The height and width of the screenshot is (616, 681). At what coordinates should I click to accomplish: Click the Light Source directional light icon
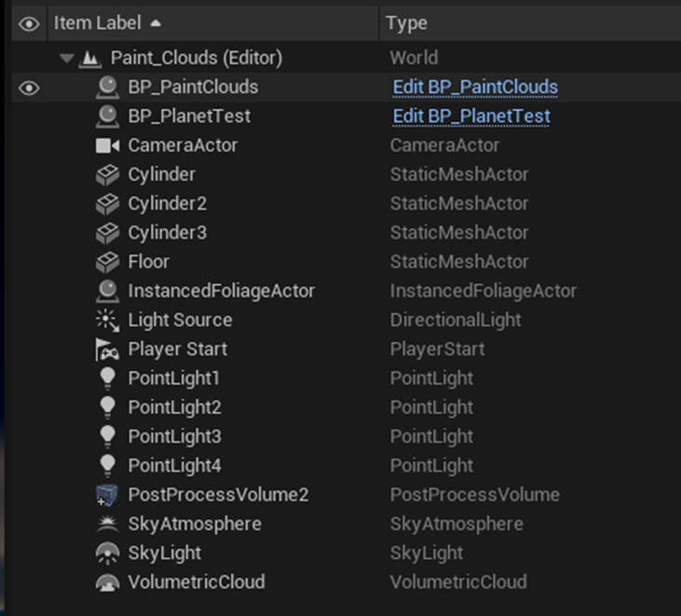click(x=107, y=320)
